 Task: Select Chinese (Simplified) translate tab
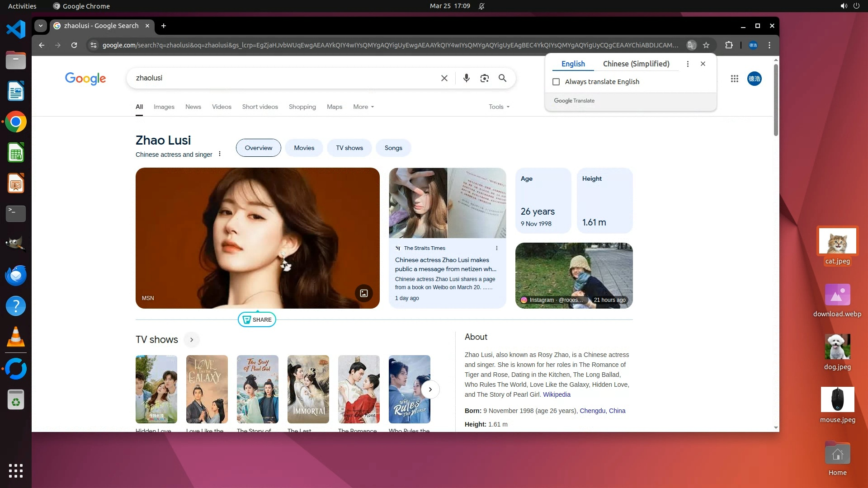(x=636, y=64)
